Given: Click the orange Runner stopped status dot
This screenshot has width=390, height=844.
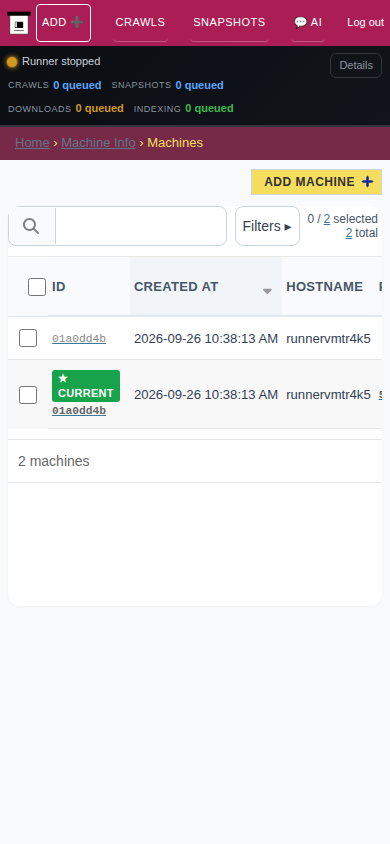Looking at the screenshot, I should (12, 62).
